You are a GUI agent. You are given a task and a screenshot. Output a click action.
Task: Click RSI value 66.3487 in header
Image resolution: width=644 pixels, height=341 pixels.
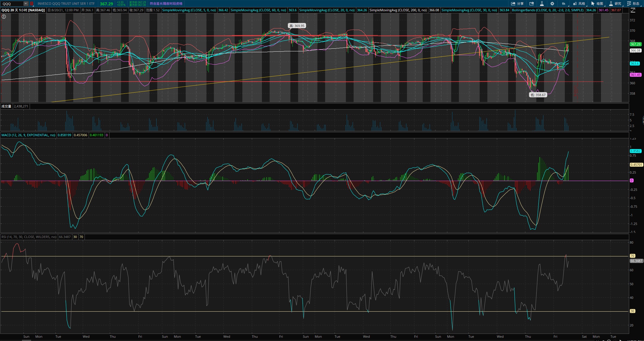click(x=65, y=237)
